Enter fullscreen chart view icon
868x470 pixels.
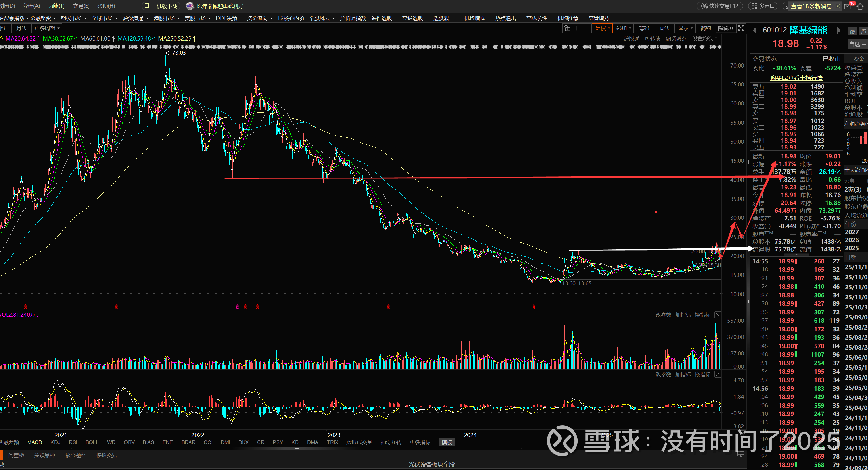tap(741, 28)
